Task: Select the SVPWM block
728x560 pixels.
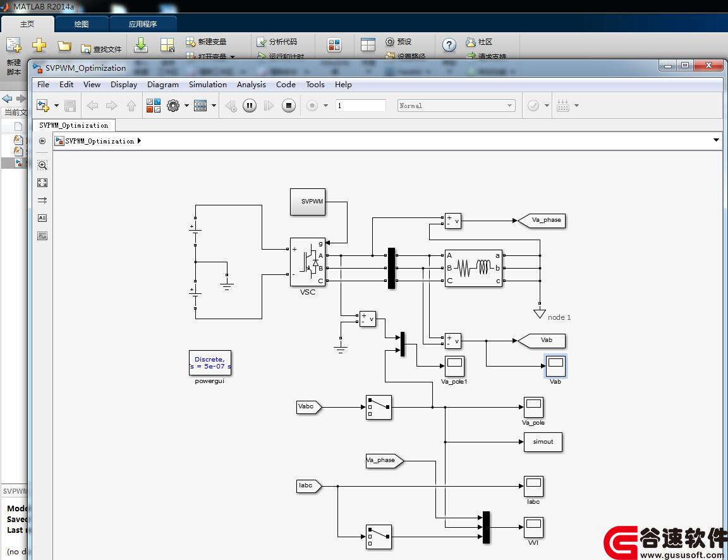Action: click(x=308, y=202)
